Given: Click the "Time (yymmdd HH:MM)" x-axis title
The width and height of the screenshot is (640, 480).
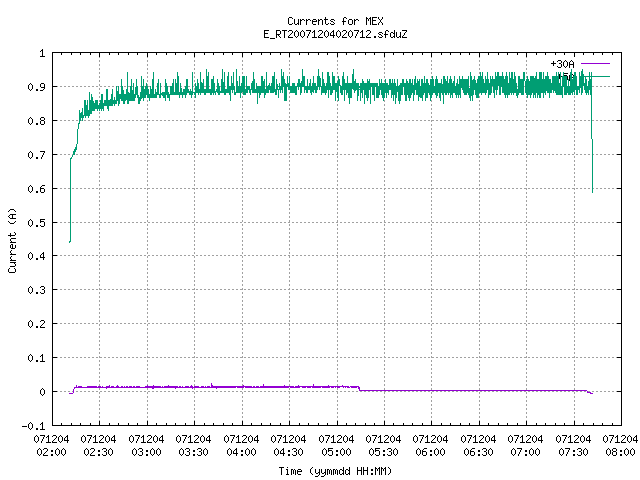Looking at the screenshot, I should click(335, 471).
